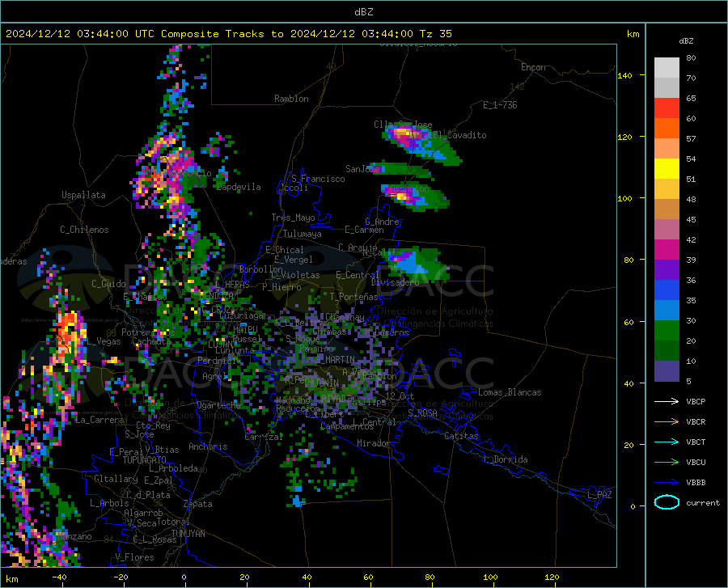Image resolution: width=728 pixels, height=588 pixels.
Task: Click the Ramblon location label
Action: (x=291, y=99)
